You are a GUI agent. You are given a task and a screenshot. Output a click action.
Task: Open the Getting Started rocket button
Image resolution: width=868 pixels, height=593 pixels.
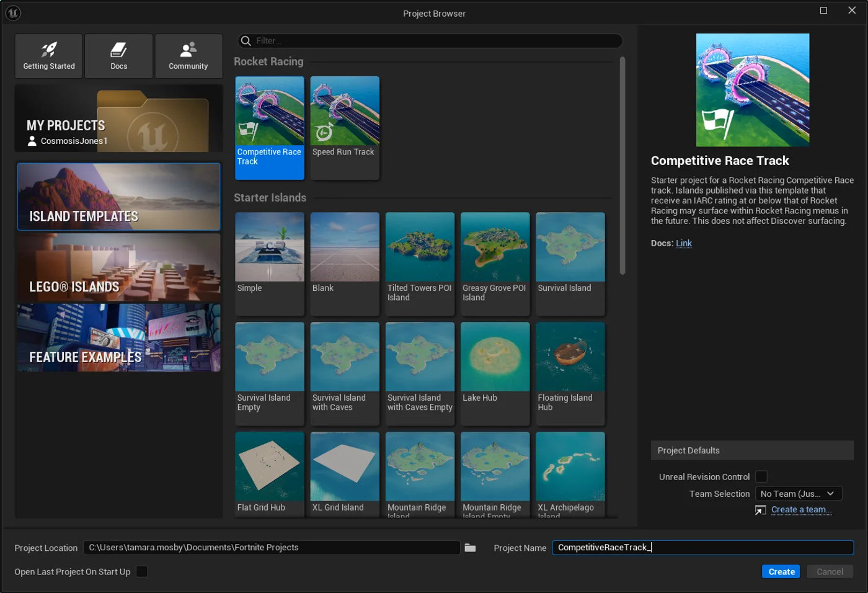[49, 56]
